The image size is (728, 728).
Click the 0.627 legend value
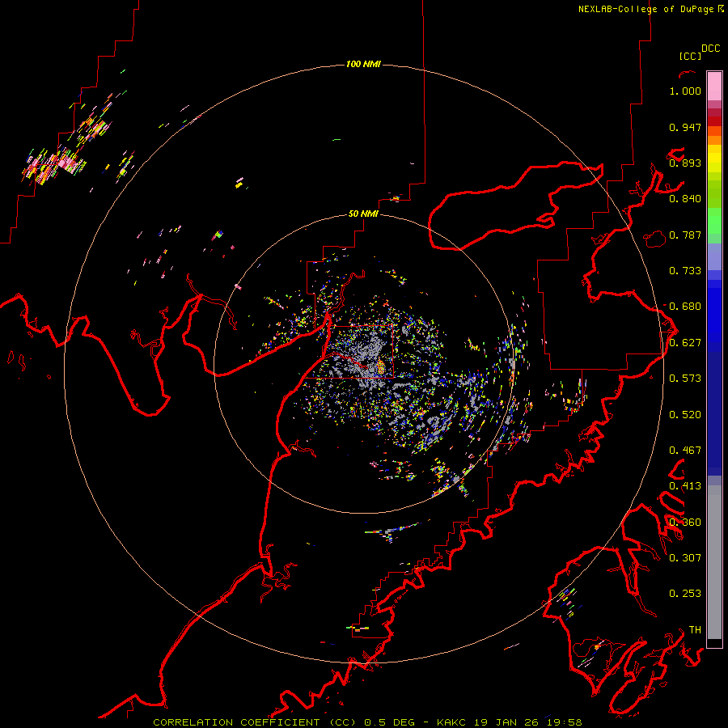pyautogui.click(x=685, y=343)
